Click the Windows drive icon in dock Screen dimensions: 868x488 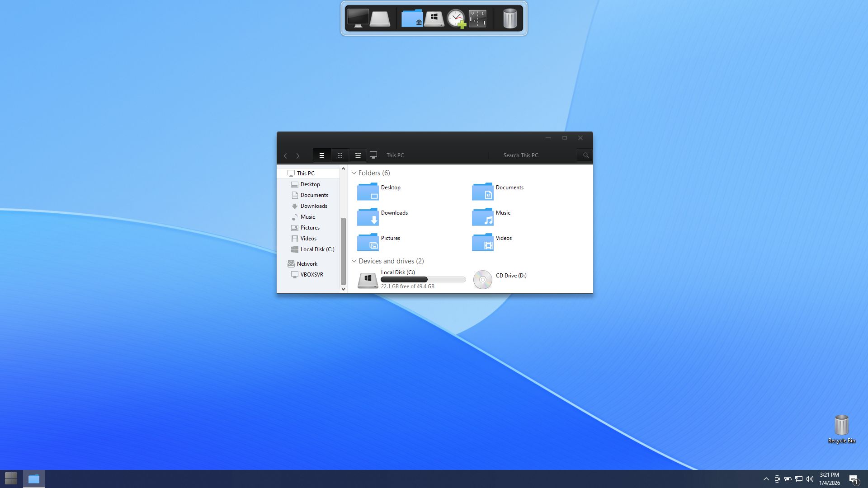[434, 19]
